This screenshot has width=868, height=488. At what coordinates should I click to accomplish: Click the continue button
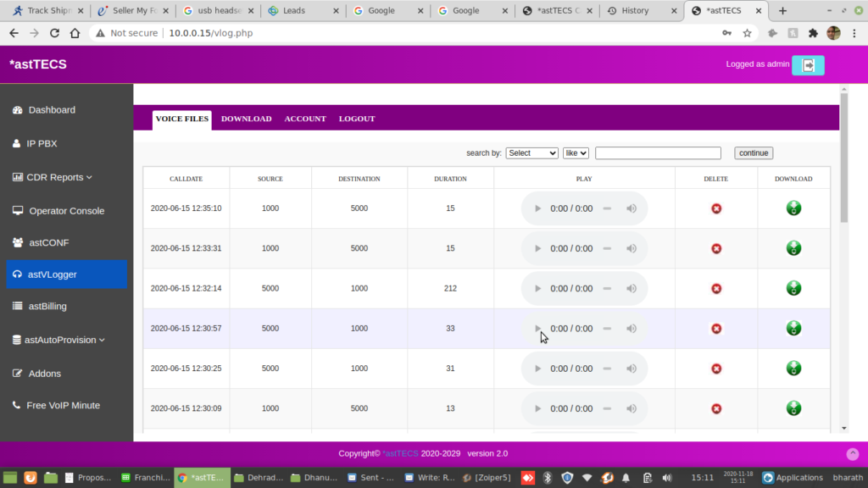(x=753, y=152)
